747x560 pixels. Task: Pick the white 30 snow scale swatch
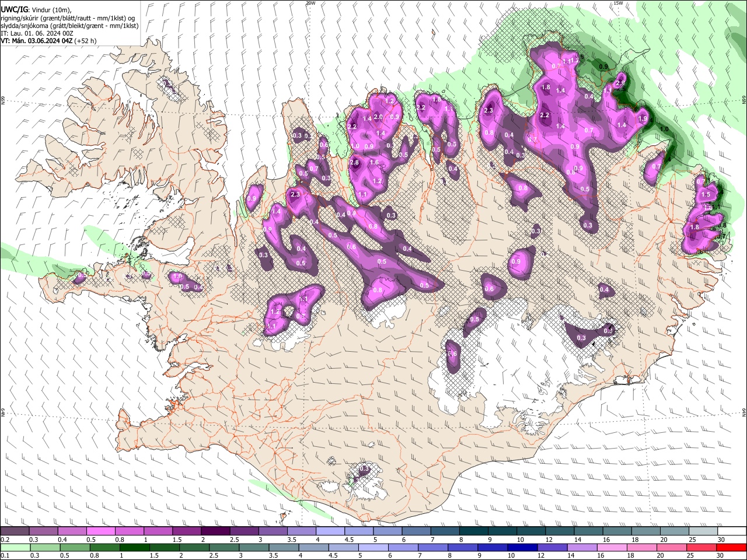(732, 531)
